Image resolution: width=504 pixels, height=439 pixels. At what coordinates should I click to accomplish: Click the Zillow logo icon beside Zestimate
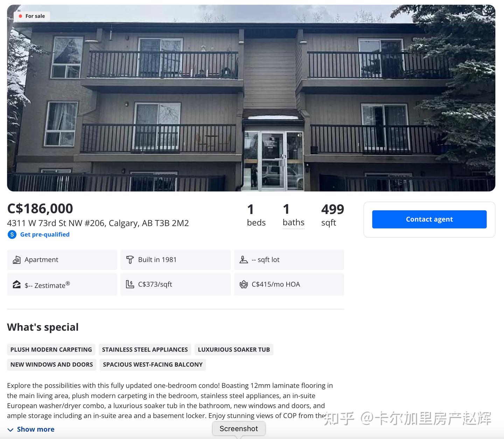tap(16, 284)
